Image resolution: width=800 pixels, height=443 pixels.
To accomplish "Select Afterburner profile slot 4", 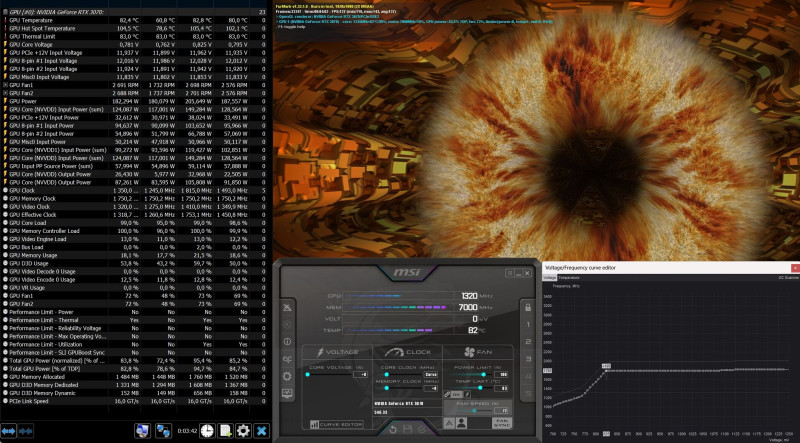I will pos(528,376).
